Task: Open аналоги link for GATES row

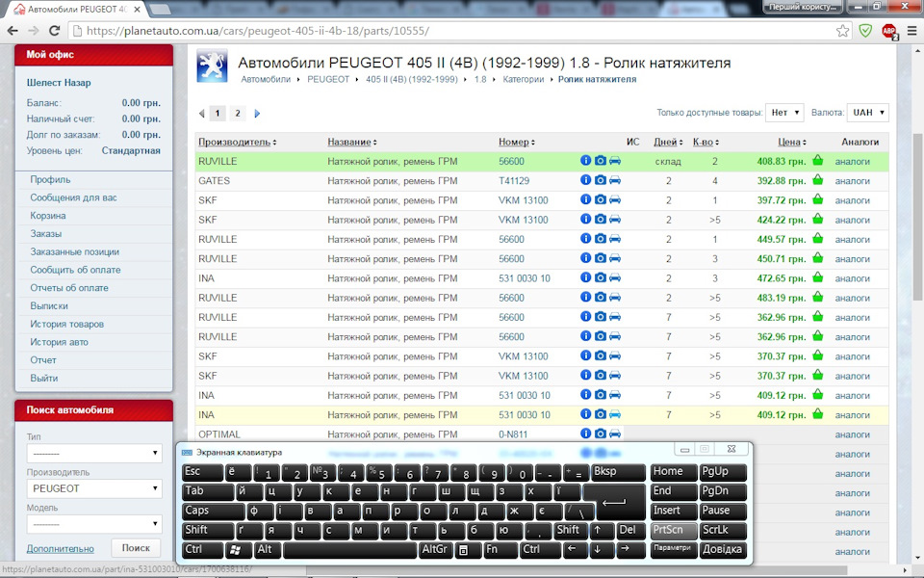Action: pyautogui.click(x=852, y=180)
